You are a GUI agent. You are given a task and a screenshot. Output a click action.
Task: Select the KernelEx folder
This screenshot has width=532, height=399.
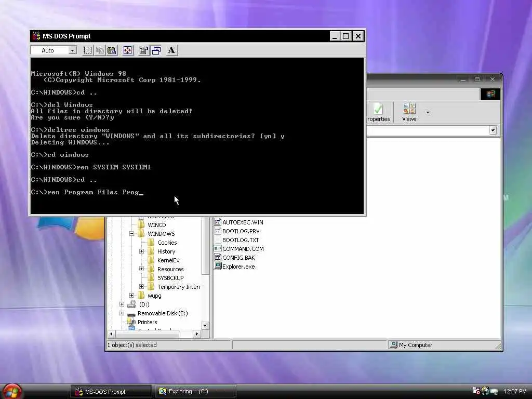(x=168, y=260)
